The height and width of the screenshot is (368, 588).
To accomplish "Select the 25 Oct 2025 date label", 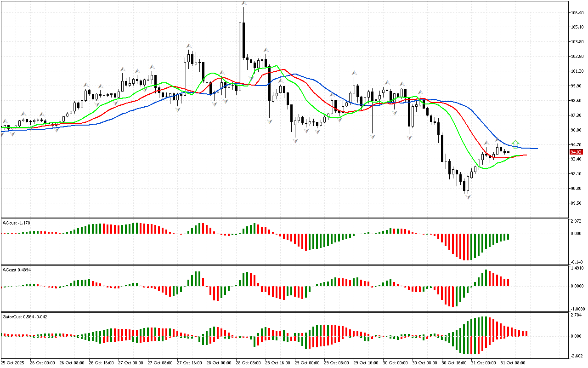I will 14,362.
